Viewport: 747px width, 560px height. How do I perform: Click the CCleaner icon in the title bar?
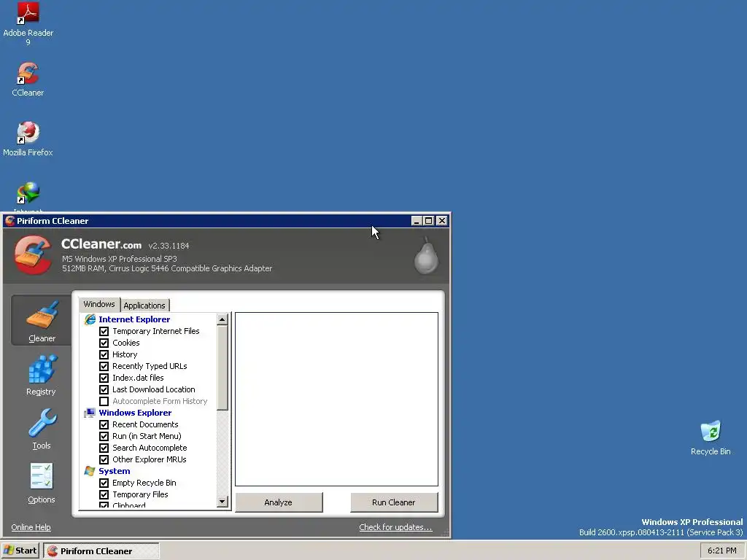pyautogui.click(x=10, y=221)
